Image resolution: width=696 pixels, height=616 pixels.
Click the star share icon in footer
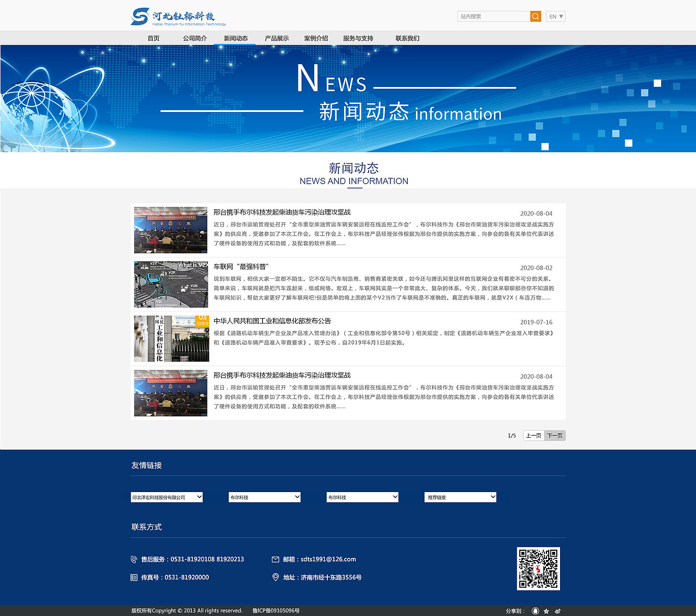pyautogui.click(x=546, y=611)
